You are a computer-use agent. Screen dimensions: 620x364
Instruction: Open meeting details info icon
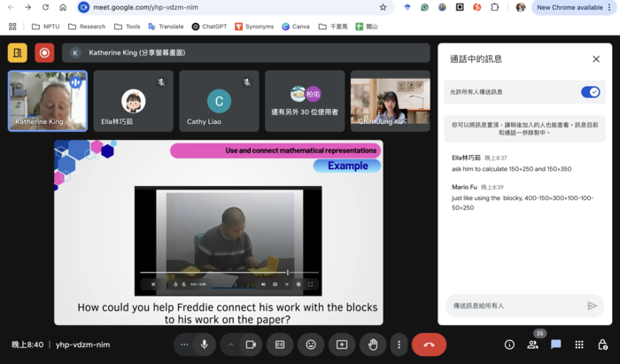(x=509, y=345)
